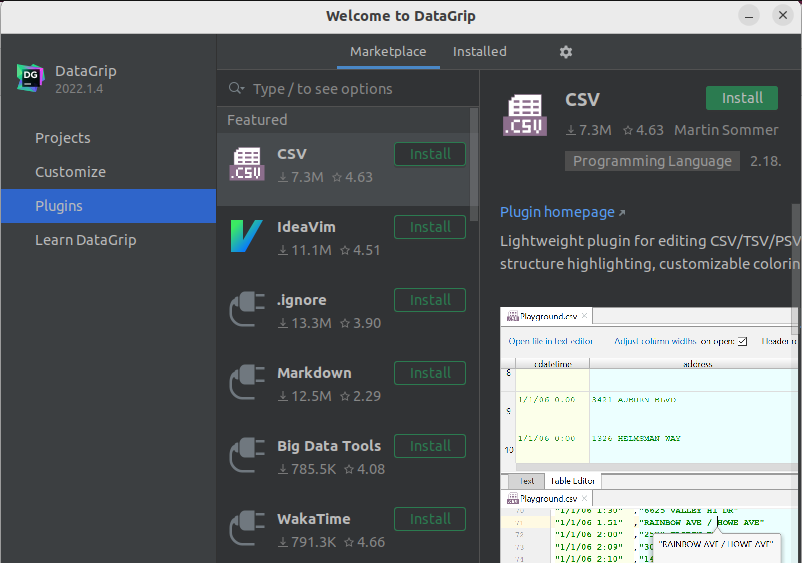Select Plugins in the sidebar

pos(108,206)
